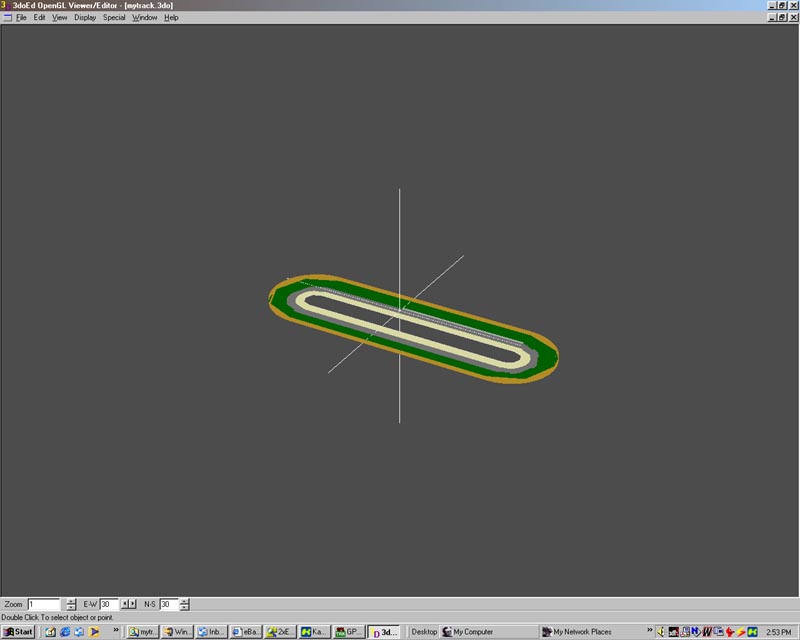The image size is (800, 640).
Task: Open the Edit menu
Action: pyautogui.click(x=39, y=17)
